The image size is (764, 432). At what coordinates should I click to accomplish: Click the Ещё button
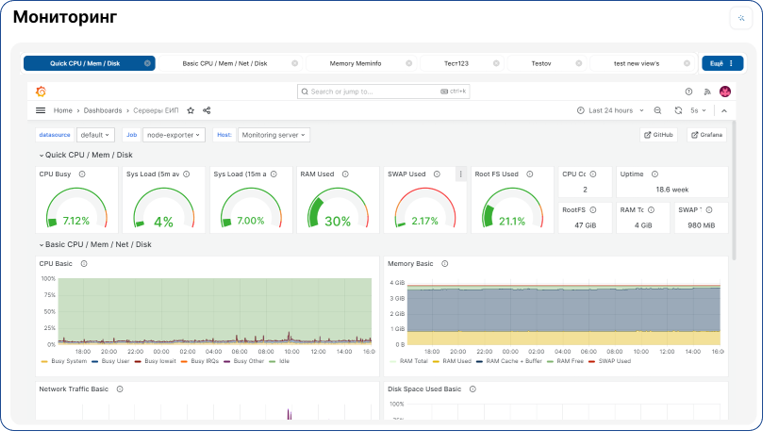723,63
